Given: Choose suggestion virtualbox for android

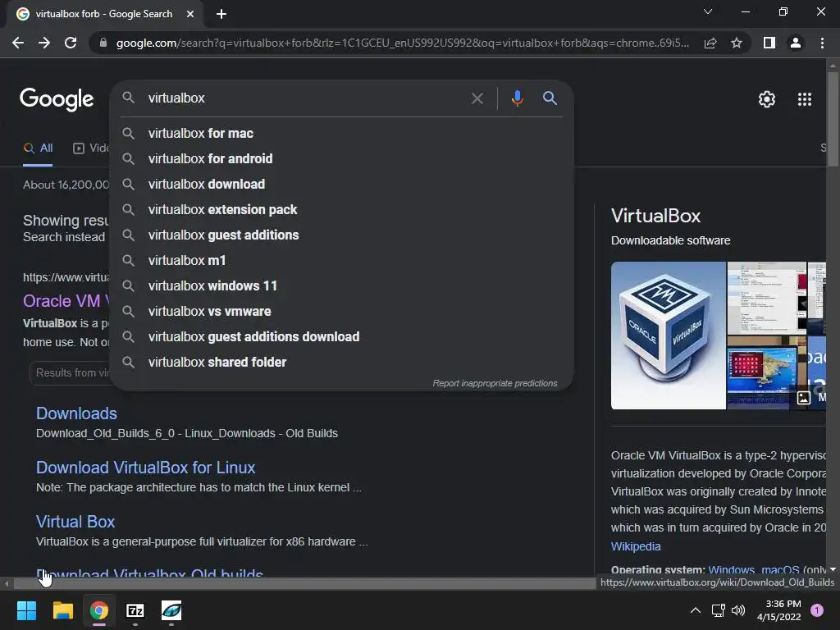Looking at the screenshot, I should click(x=342, y=158).
